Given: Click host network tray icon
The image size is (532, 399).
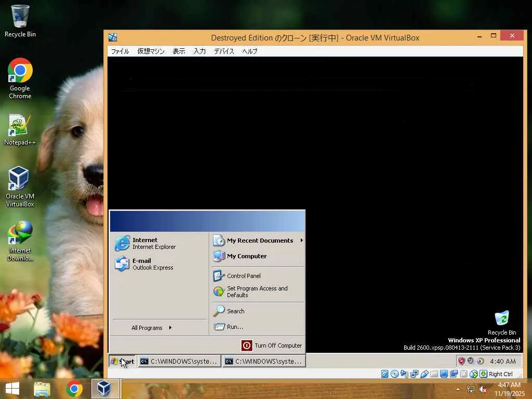Looking at the screenshot, I should pos(471,389).
